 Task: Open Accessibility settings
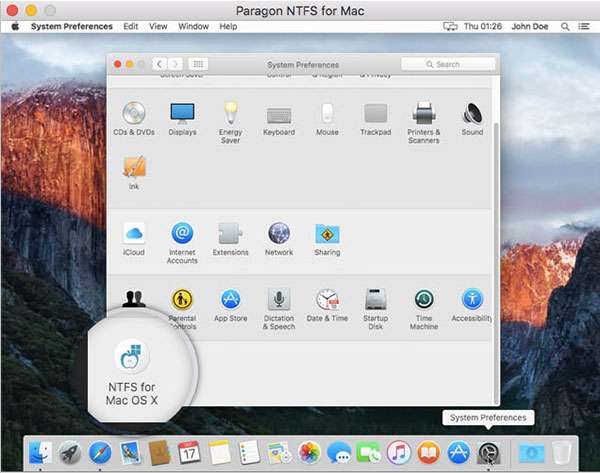472,305
